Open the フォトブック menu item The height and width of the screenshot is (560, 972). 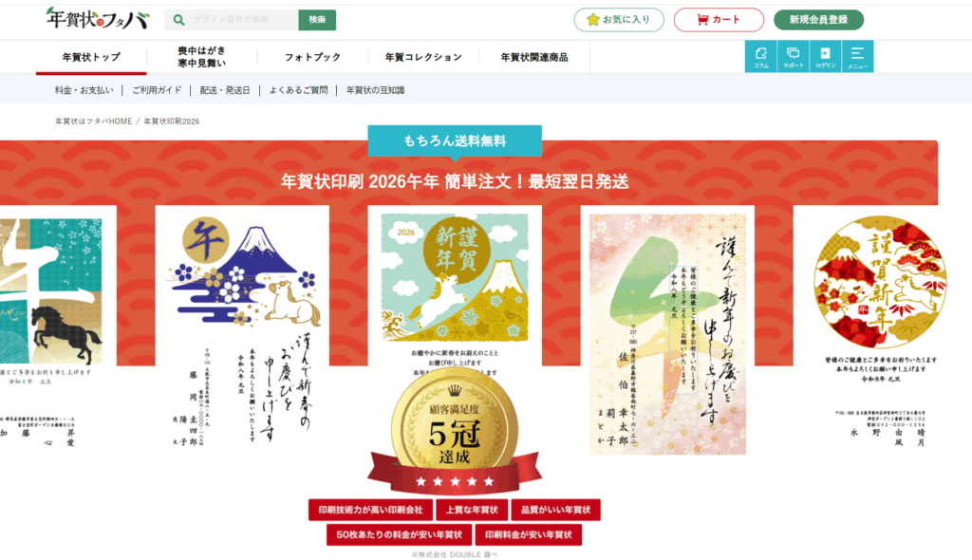click(x=312, y=57)
